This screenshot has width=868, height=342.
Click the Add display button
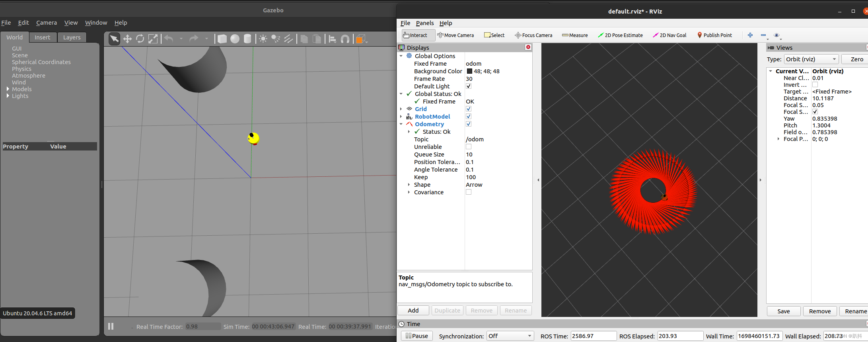coord(413,310)
